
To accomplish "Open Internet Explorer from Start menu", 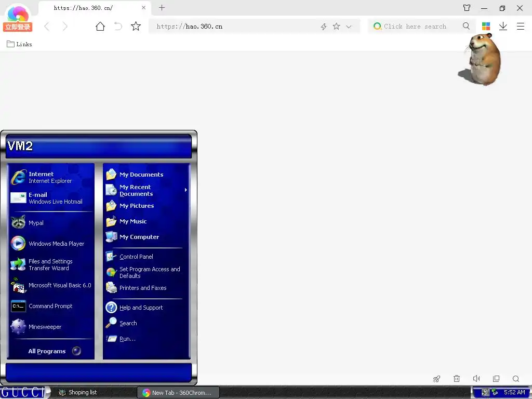I will click(x=51, y=177).
